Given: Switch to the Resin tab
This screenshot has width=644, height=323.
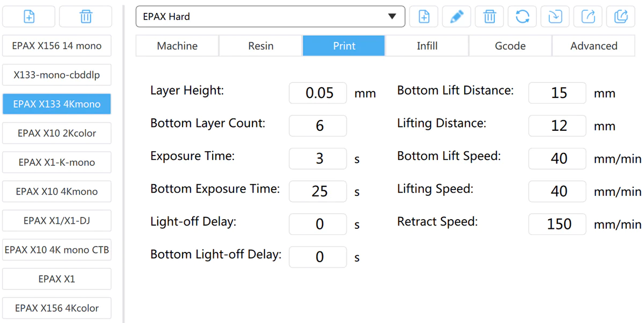Looking at the screenshot, I should (x=261, y=46).
